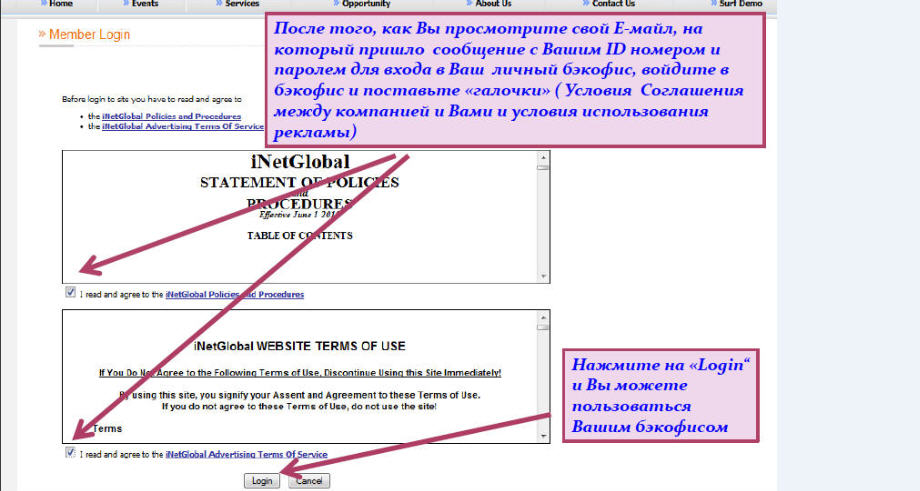Go to the Events menu item
The height and width of the screenshot is (491, 920).
(145, 4)
